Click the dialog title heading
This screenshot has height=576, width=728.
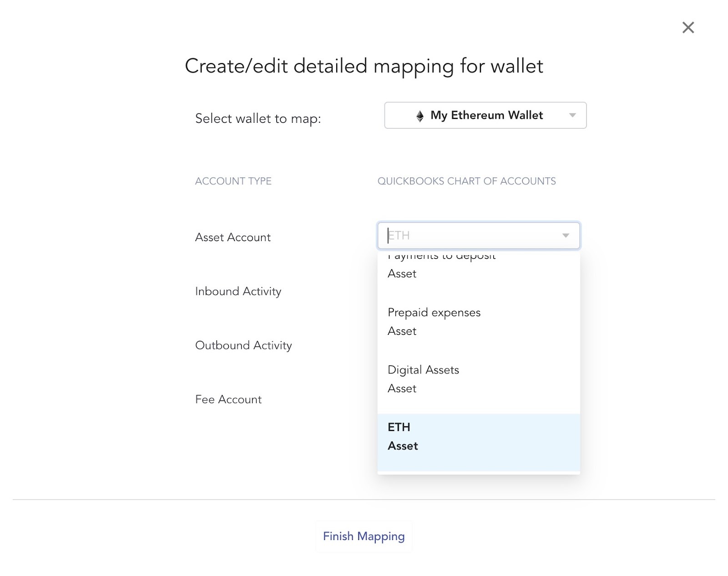pyautogui.click(x=364, y=66)
